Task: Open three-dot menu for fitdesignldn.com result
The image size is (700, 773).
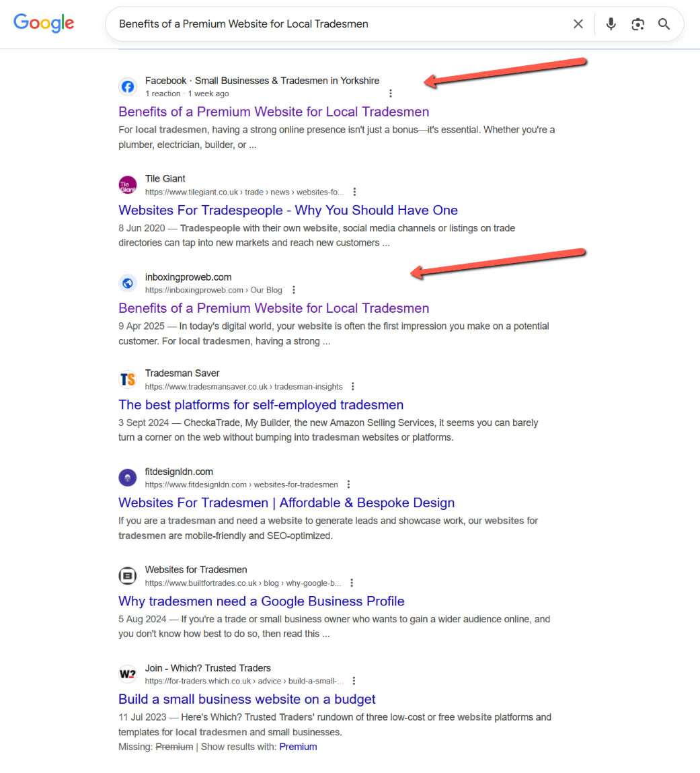Action: (348, 484)
